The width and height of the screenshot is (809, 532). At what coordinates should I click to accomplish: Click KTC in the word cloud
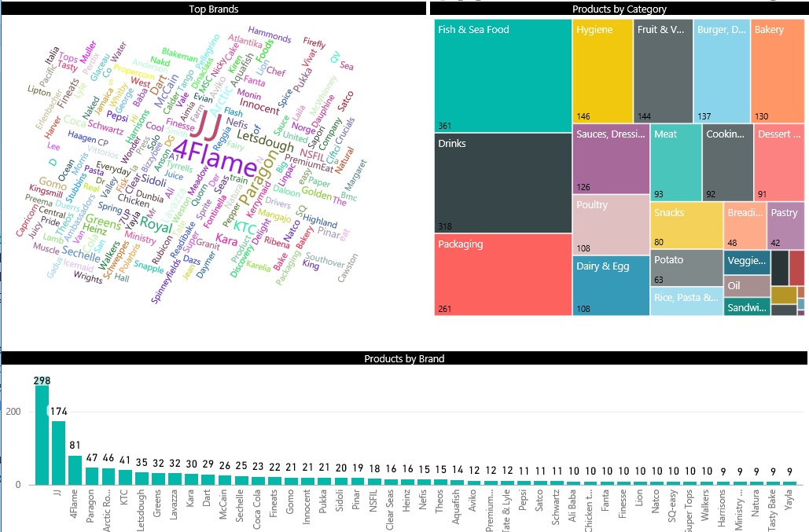pyautogui.click(x=245, y=227)
